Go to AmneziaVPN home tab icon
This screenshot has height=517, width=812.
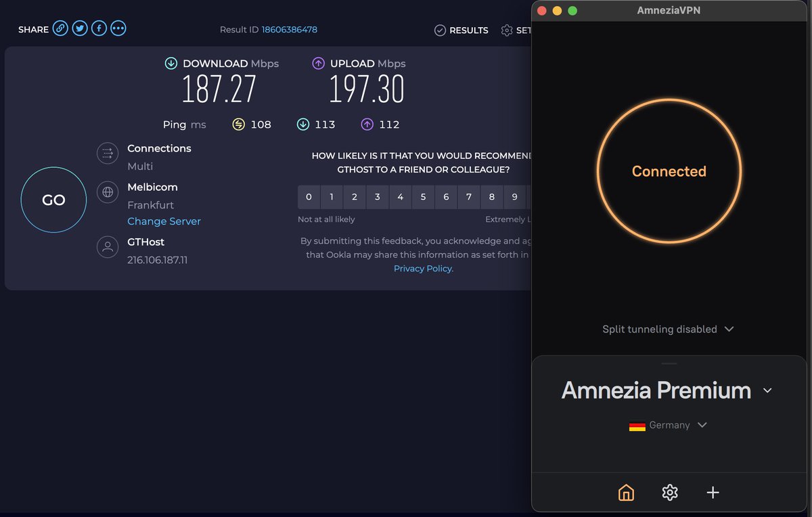point(627,493)
